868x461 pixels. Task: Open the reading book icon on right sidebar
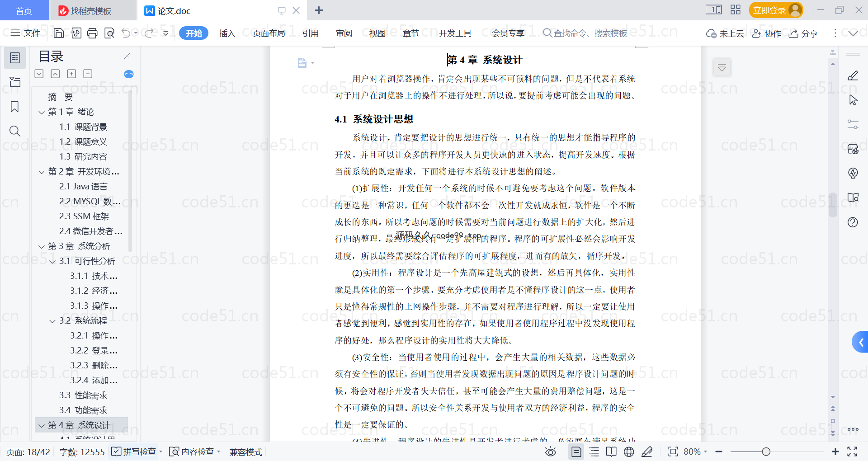853,198
